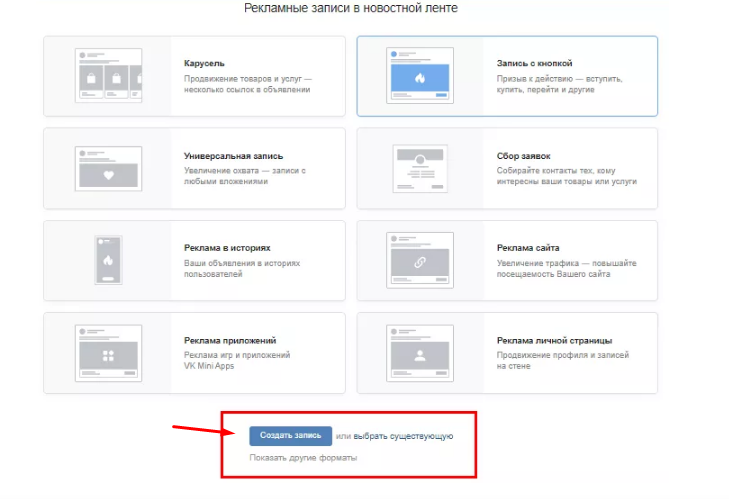Expand Показать другие форматы
The image size is (729, 499).
303,457
